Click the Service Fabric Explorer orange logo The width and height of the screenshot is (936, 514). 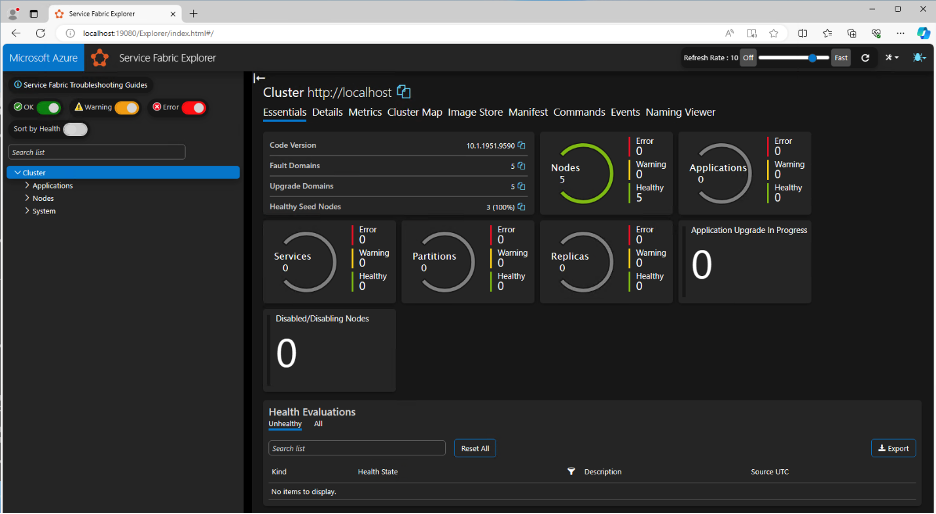[100, 58]
